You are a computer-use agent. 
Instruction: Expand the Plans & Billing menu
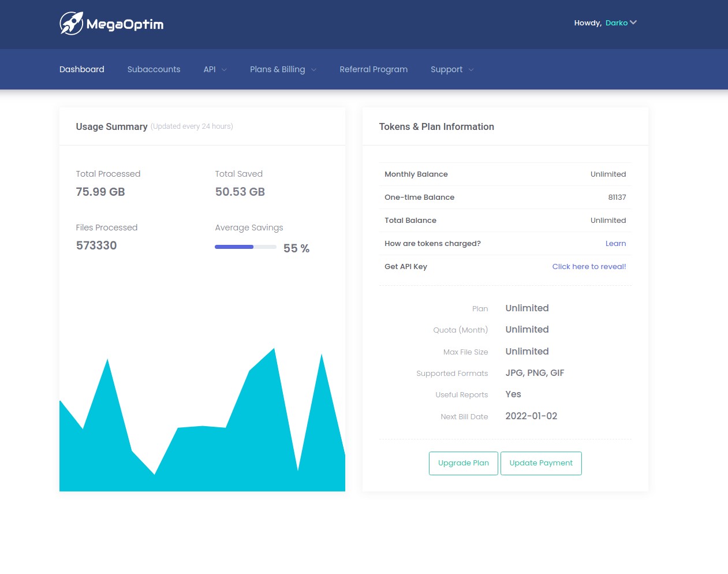[283, 69]
